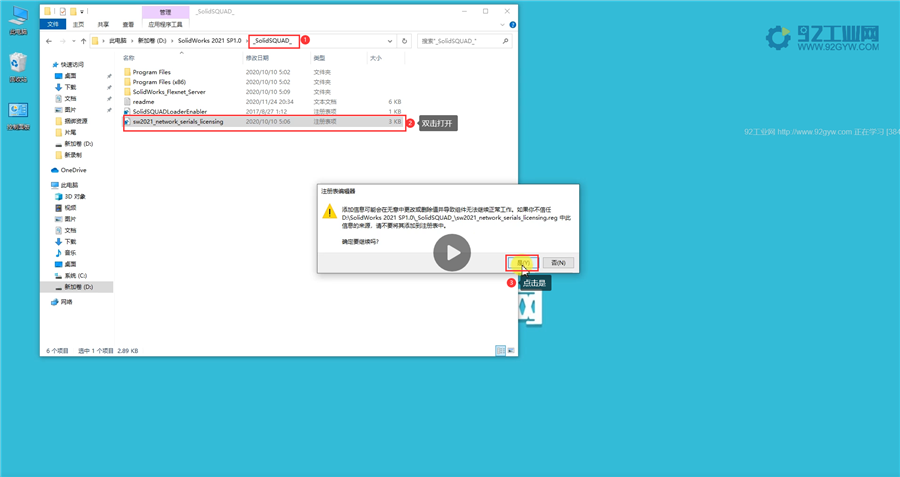Open Explorer help question mark icon
Viewport: 900px width, 477px height.
(x=513, y=25)
